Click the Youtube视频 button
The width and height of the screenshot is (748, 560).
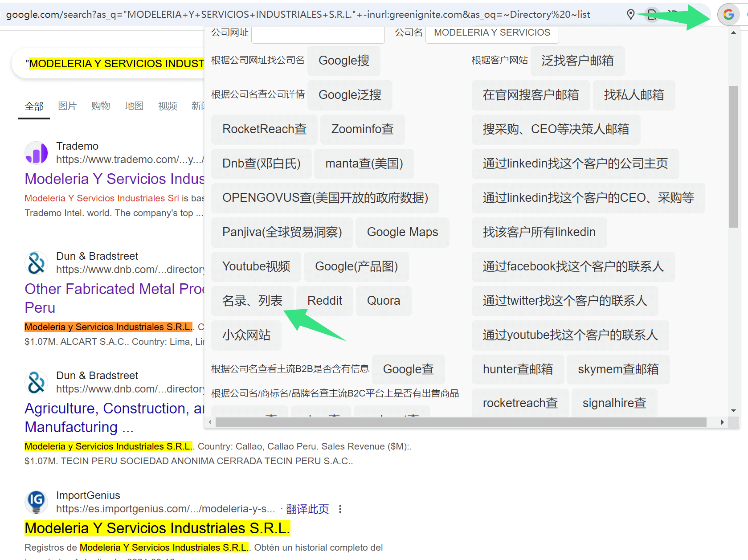[x=256, y=266]
